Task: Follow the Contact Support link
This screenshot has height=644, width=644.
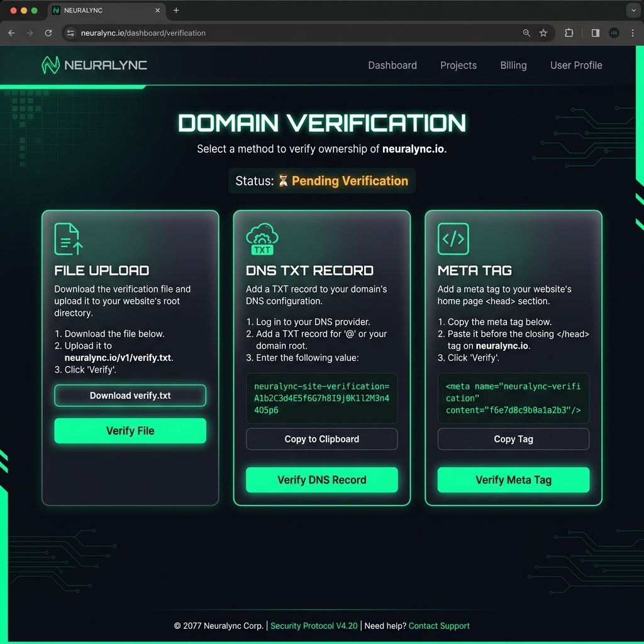Action: [439, 626]
